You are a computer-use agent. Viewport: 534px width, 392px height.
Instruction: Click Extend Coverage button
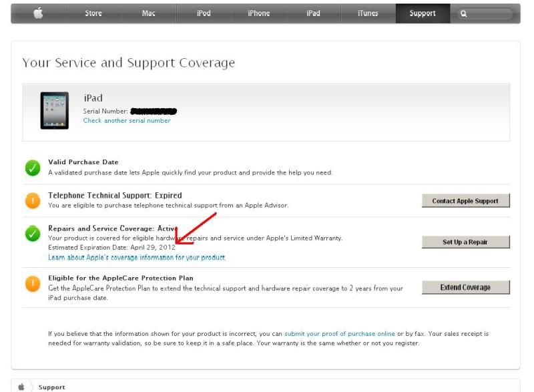click(465, 287)
